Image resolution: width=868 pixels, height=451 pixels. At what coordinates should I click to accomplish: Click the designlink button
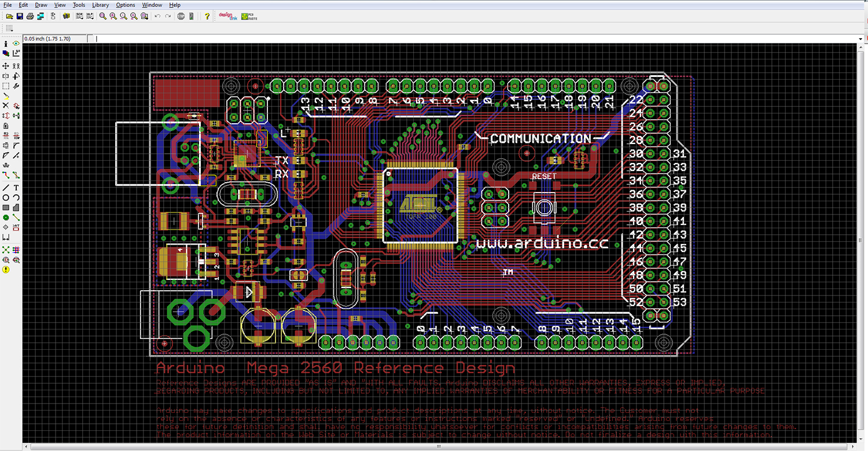228,16
